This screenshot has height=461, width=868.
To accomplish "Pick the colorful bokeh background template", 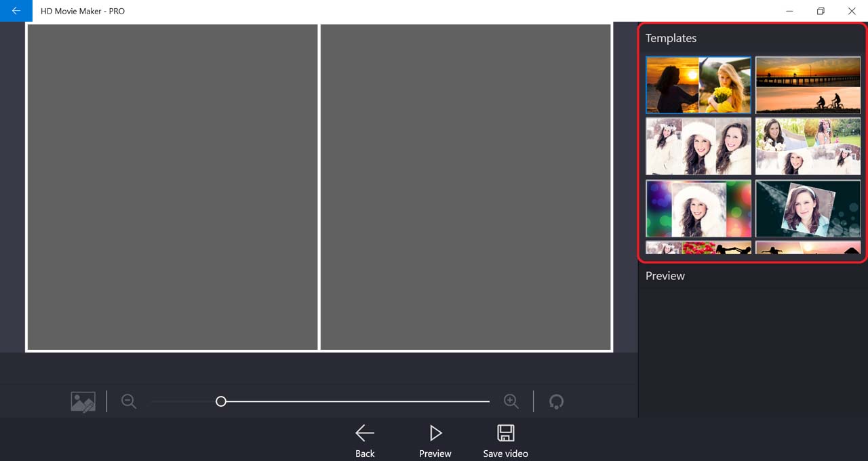I will [x=698, y=208].
